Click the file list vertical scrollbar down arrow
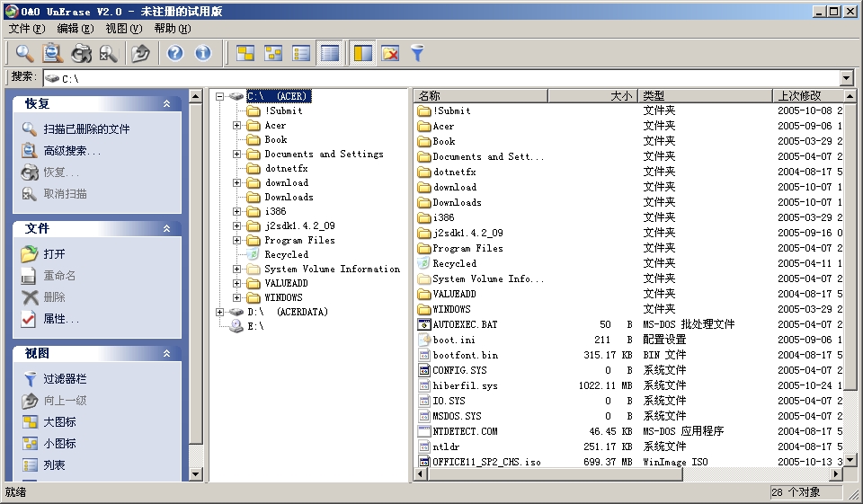 (x=850, y=461)
